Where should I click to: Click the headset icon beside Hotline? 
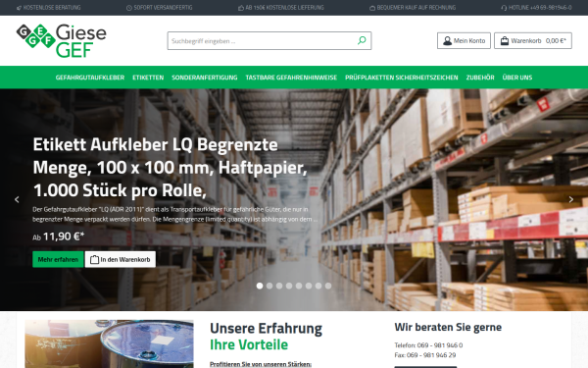(504, 8)
